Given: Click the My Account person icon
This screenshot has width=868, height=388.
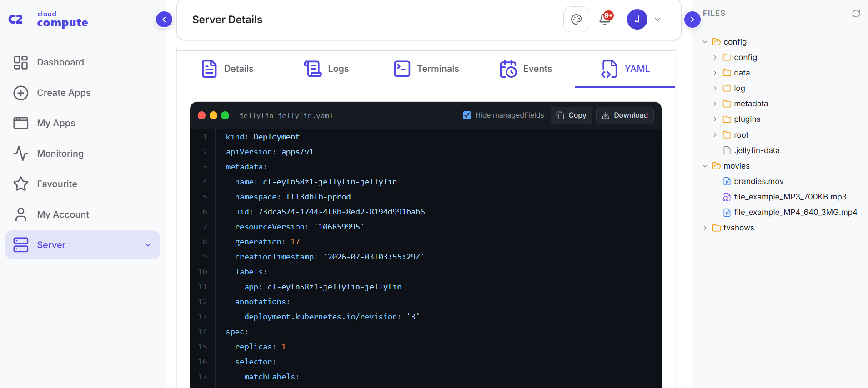Looking at the screenshot, I should point(21,214).
